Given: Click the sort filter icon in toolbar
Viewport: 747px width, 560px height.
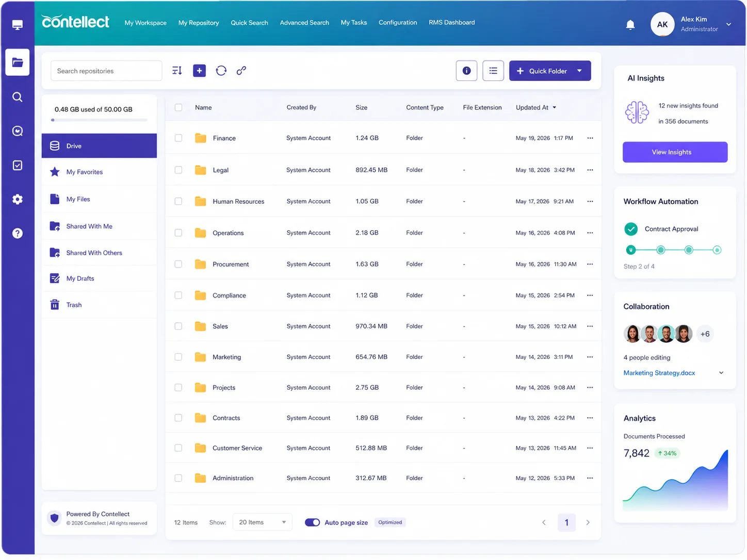Looking at the screenshot, I should click(x=177, y=71).
